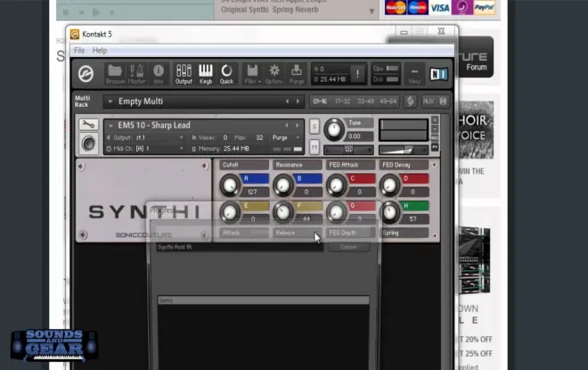
Task: Go to next multi with right arrow
Action: (x=298, y=102)
